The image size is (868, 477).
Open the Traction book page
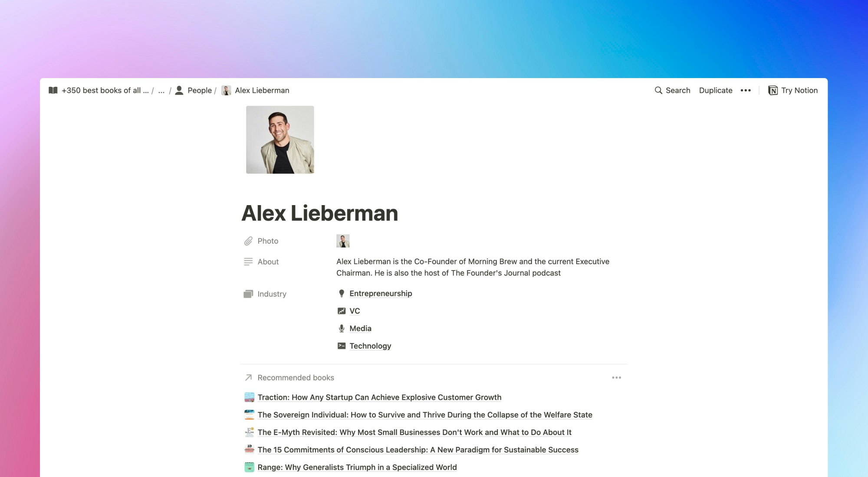pyautogui.click(x=379, y=397)
